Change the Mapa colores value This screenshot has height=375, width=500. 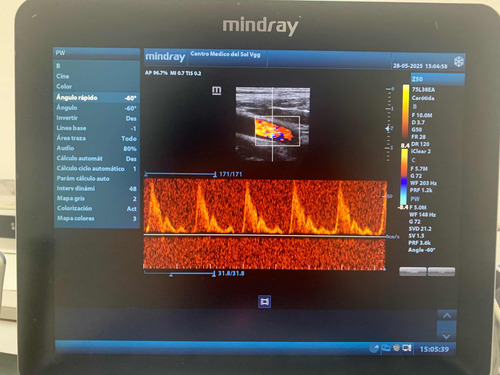(96, 218)
